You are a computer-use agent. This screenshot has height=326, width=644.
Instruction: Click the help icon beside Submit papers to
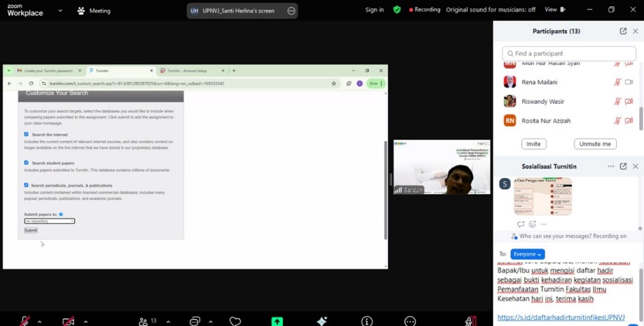click(x=61, y=214)
